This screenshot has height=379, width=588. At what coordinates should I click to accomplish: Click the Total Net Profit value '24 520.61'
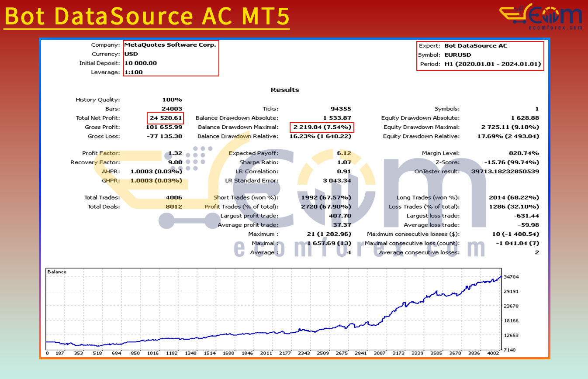[166, 118]
